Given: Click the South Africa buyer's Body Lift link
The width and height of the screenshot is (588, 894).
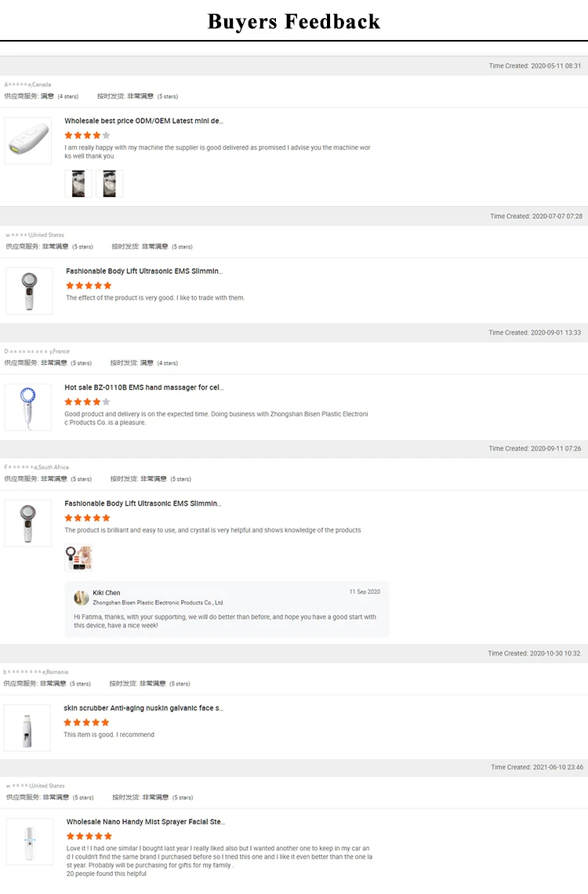Looking at the screenshot, I should [x=143, y=503].
